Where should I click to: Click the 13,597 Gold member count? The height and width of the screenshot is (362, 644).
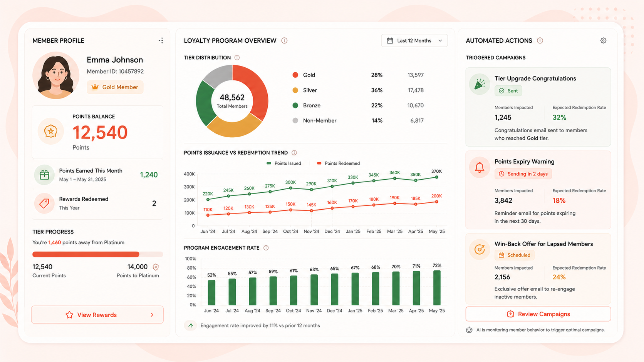coord(416,75)
